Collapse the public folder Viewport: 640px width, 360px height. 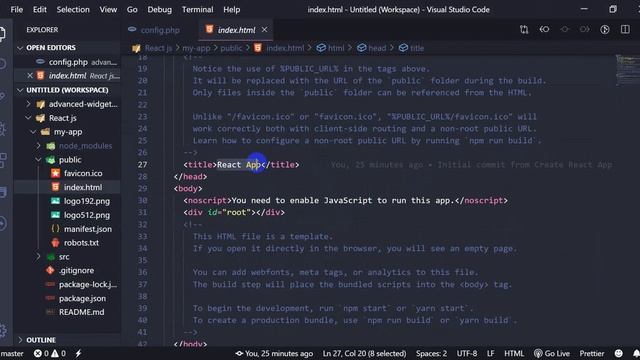pos(38,160)
